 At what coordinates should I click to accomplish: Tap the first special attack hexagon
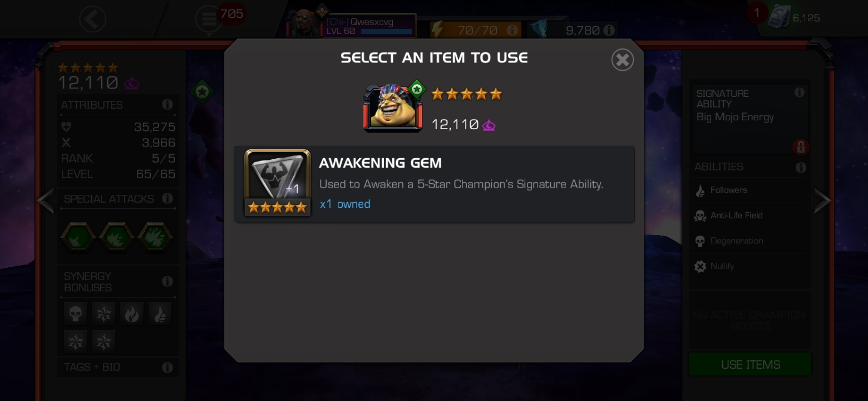tap(77, 238)
